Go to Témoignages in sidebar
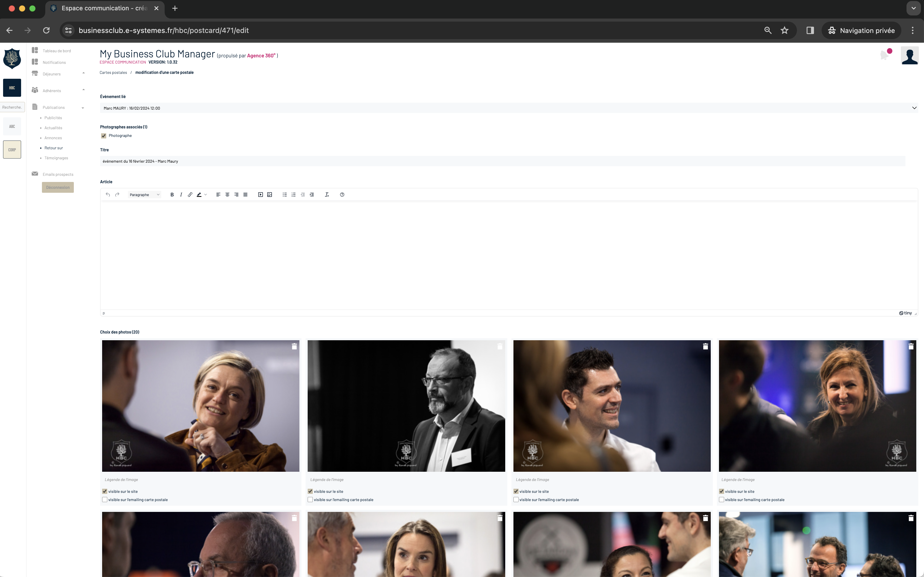The image size is (924, 577). pos(56,158)
